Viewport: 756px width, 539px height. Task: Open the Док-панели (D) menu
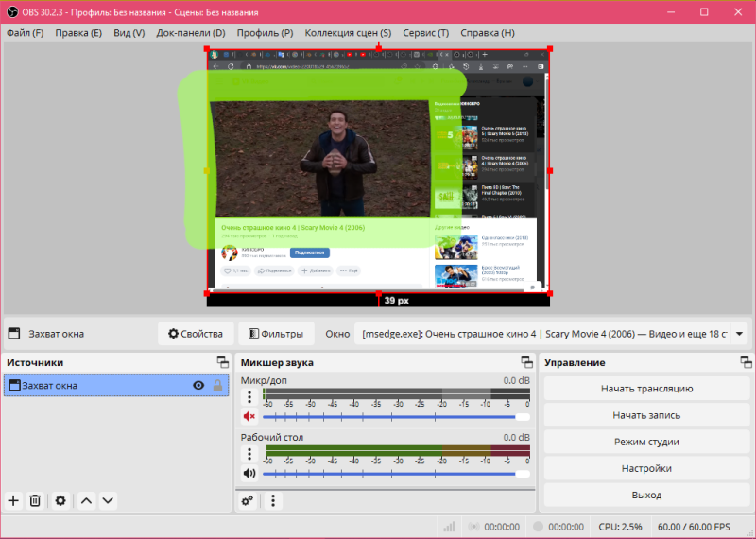pos(191,33)
